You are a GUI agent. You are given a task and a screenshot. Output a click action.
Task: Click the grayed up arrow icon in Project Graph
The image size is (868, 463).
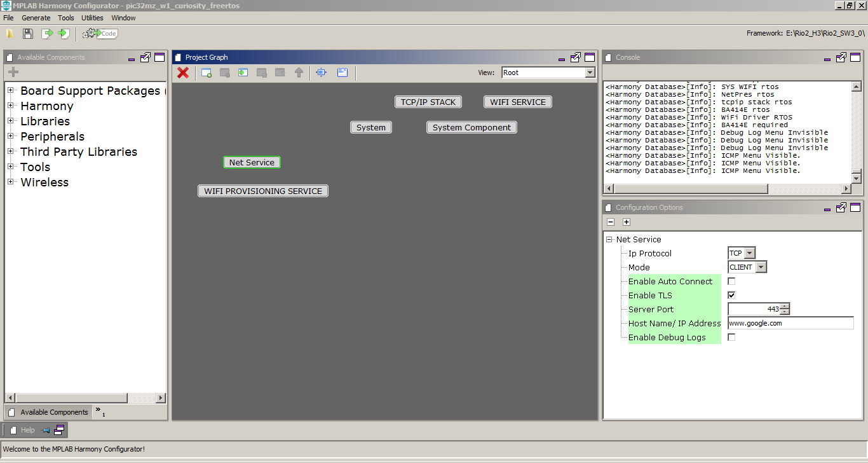(x=299, y=73)
